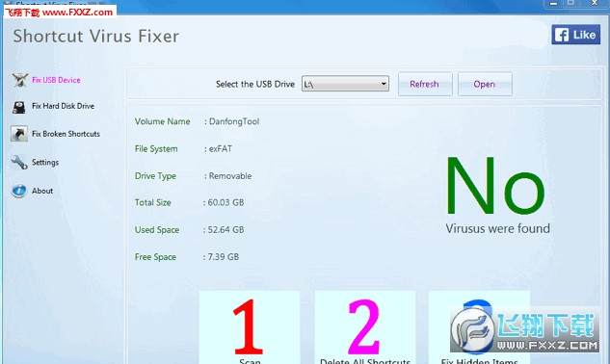Click the Fix USB Device bug icon

click(x=19, y=80)
